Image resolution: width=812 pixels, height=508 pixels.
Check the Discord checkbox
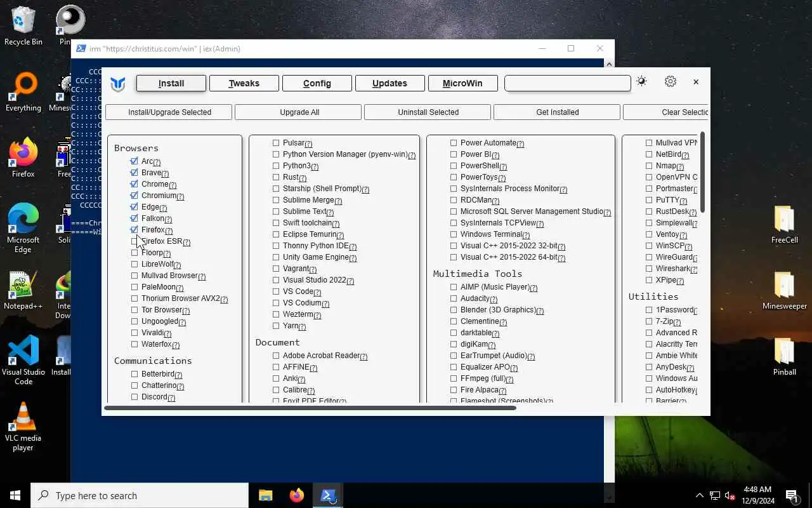click(x=134, y=397)
